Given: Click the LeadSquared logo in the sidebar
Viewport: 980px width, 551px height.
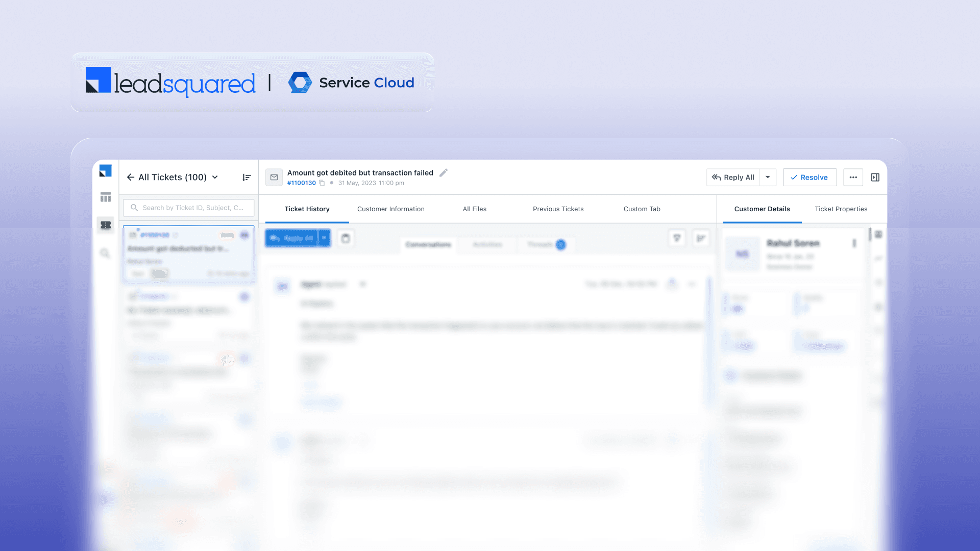Looking at the screenshot, I should point(105,171).
